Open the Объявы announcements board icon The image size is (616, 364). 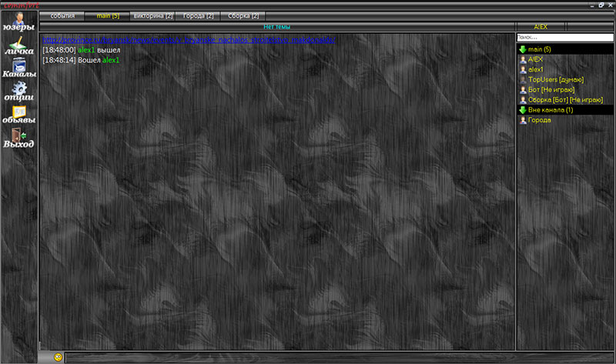(x=18, y=115)
